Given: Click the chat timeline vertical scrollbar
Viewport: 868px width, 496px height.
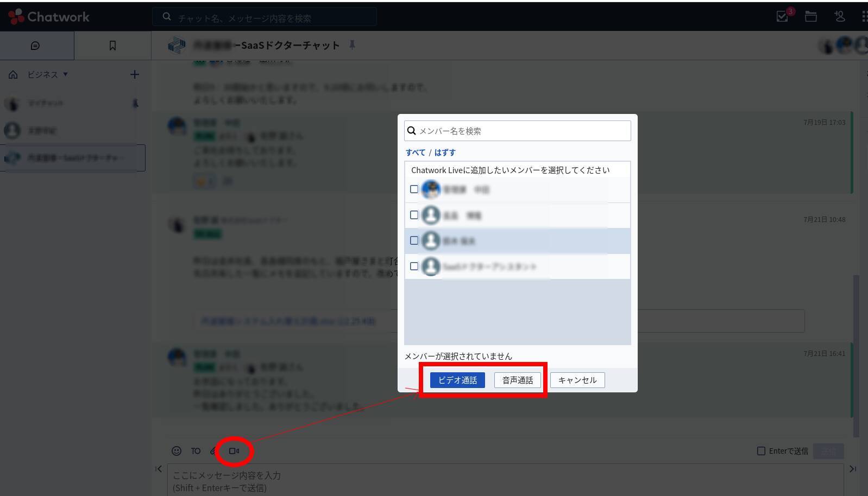Looking at the screenshot, I should pyautogui.click(x=857, y=356).
